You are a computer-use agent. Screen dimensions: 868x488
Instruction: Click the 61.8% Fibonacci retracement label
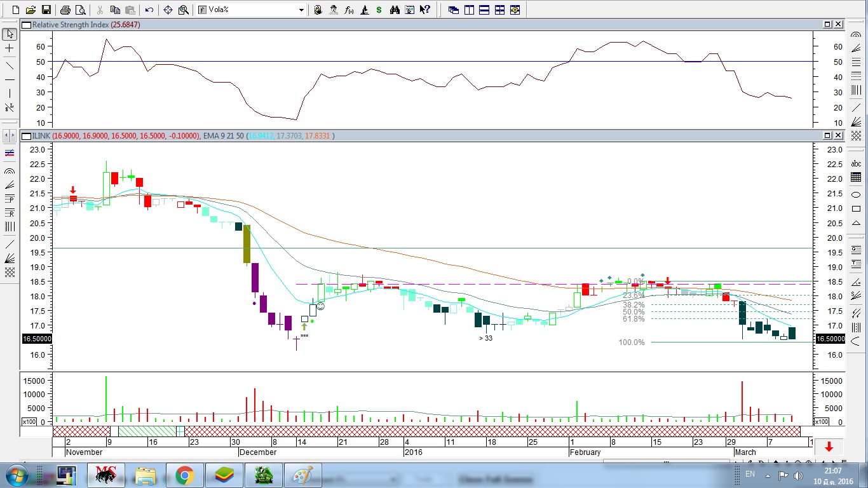coord(634,319)
